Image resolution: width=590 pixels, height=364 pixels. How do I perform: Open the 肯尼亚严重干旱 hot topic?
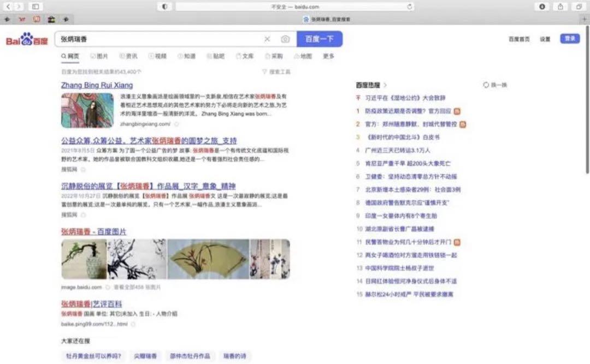[x=408, y=164]
